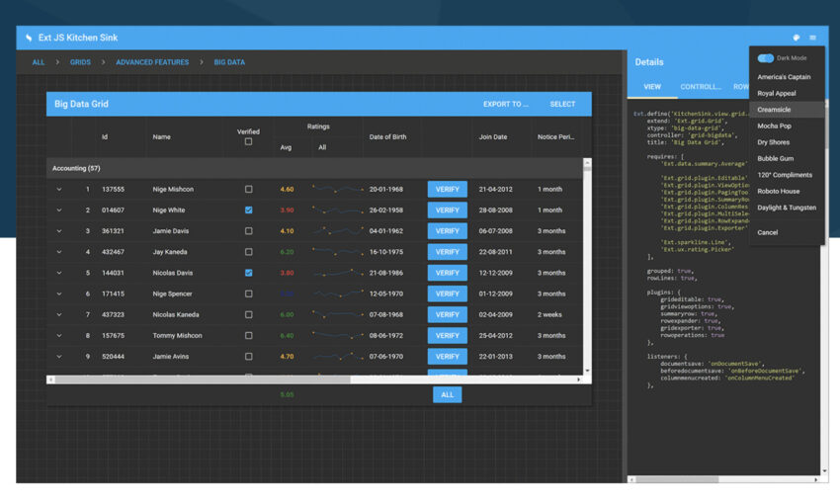Click VERIFY button for Jamie Davis
840x504 pixels.
[448, 231]
